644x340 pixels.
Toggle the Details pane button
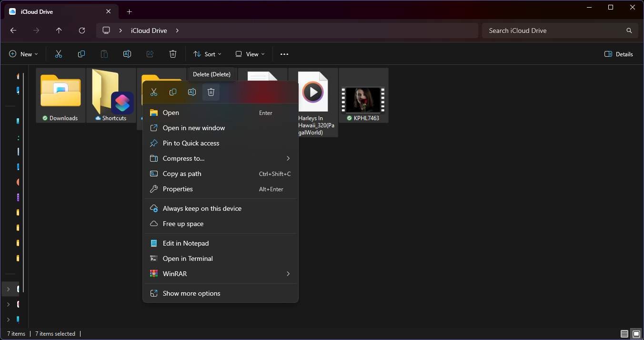click(619, 54)
